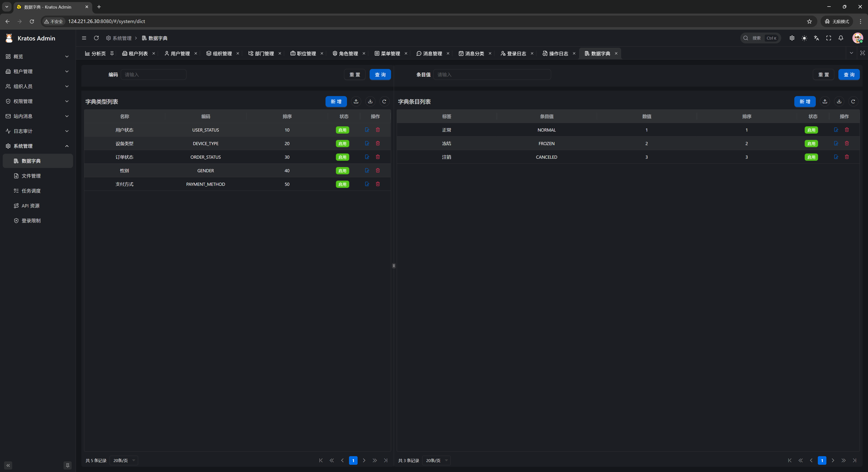Edit the 用户状态 dictionary type row
The image size is (868, 472).
pos(367,130)
